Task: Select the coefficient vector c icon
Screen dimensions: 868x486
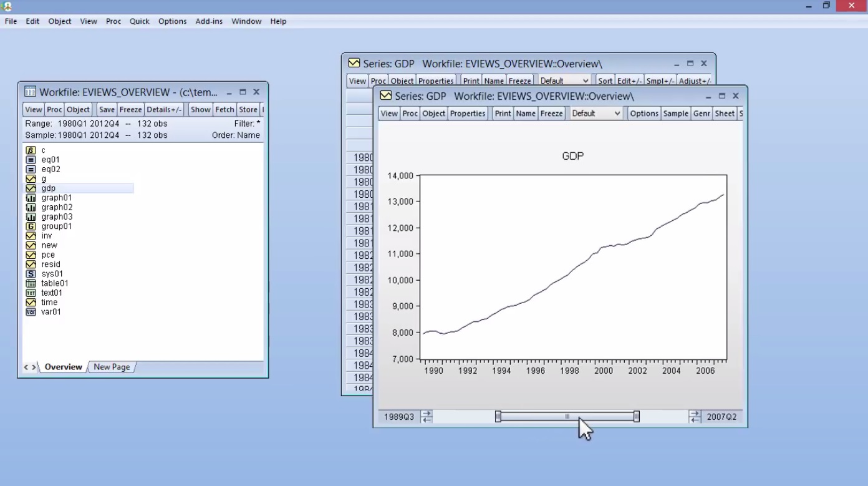Action: click(x=31, y=150)
